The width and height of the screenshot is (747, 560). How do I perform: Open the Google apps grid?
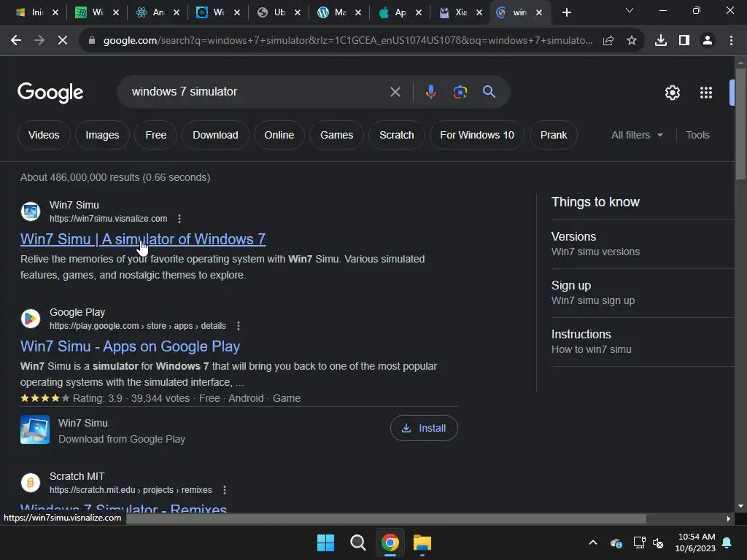[x=705, y=93]
